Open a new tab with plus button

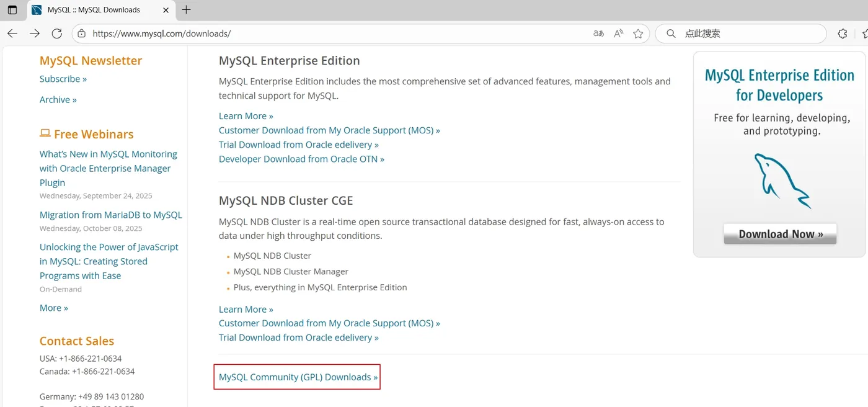[186, 10]
